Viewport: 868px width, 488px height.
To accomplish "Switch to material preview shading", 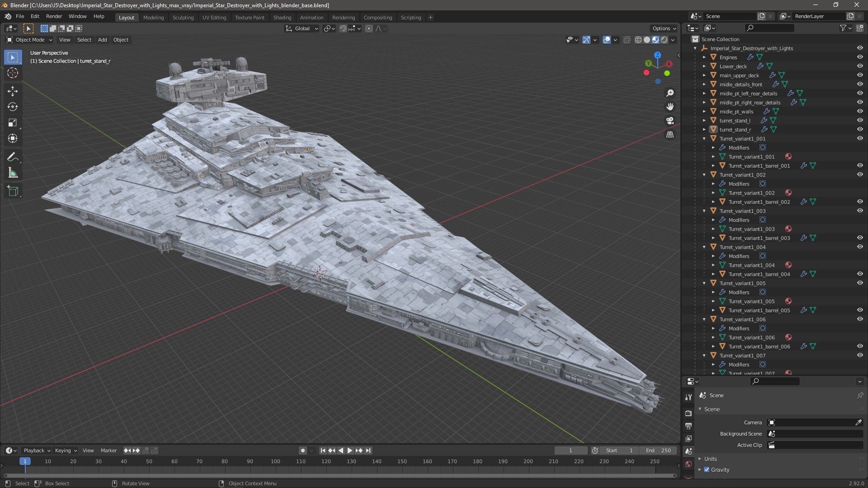I will (656, 40).
